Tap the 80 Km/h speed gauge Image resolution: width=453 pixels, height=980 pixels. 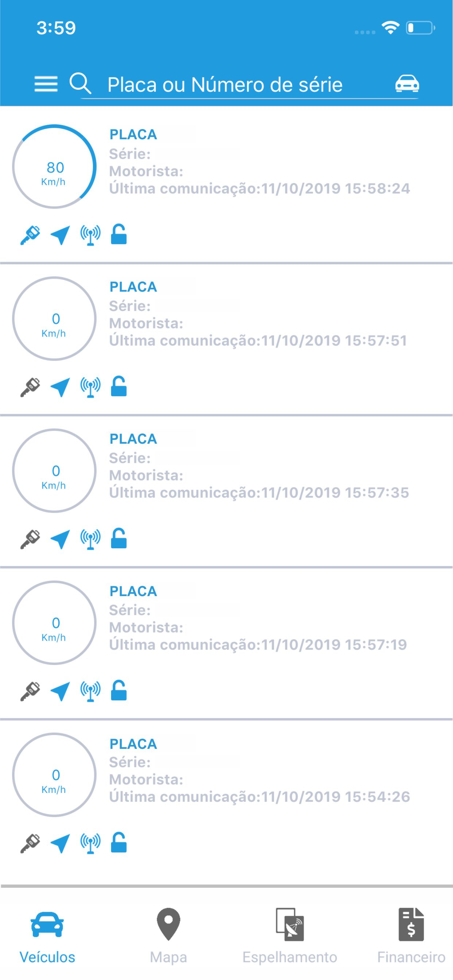pos(54,167)
